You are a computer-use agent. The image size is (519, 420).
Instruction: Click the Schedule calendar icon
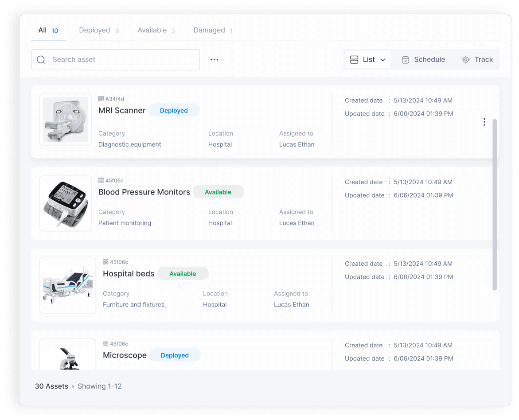[x=406, y=59]
